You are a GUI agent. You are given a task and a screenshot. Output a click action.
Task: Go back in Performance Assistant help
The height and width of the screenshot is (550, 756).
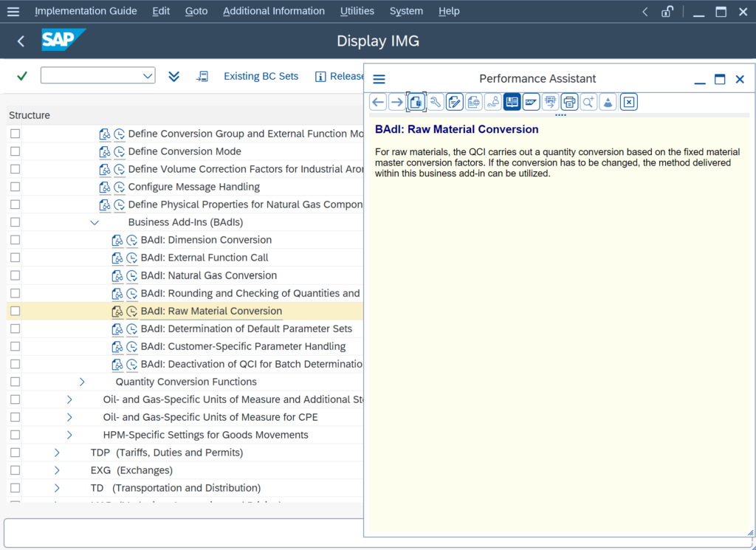tap(378, 102)
